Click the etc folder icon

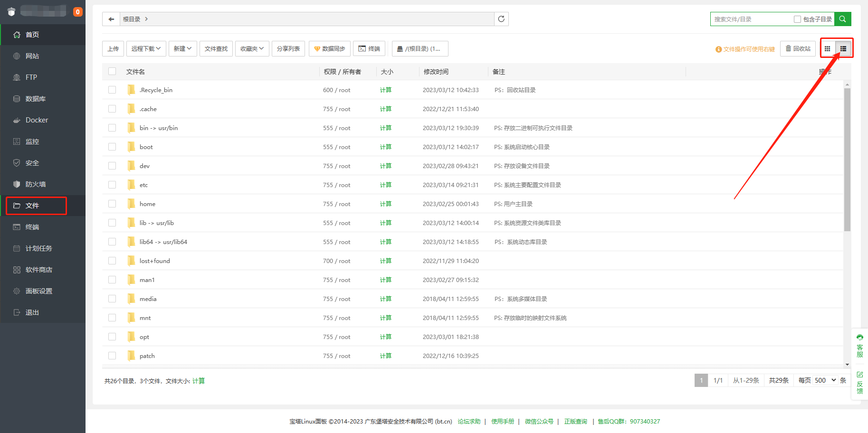tap(131, 185)
